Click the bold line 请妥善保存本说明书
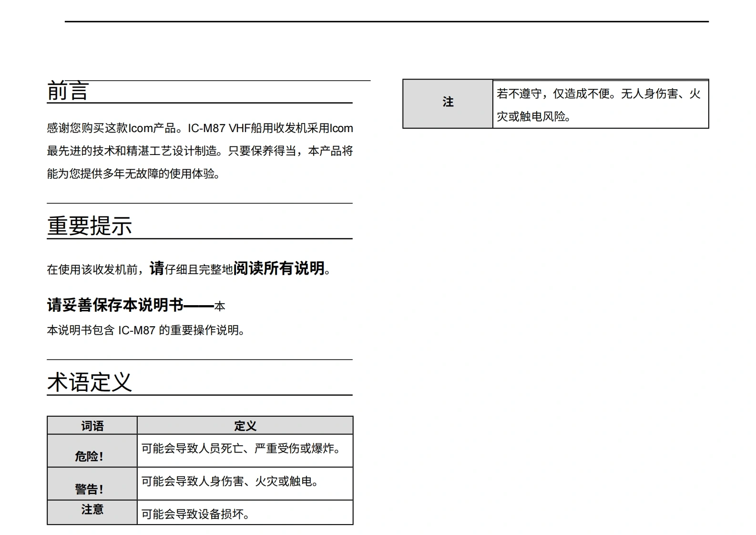The height and width of the screenshot is (535, 756). click(115, 305)
